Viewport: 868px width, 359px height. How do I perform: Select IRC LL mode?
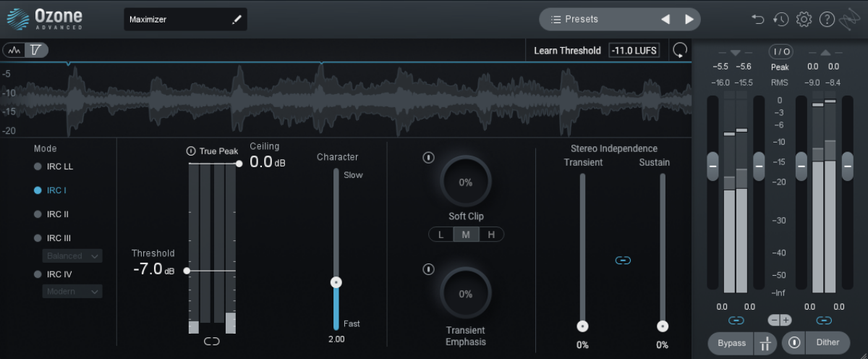point(54,166)
